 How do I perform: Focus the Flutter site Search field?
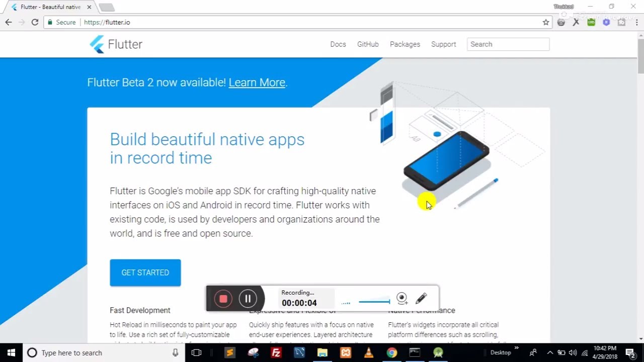click(508, 44)
